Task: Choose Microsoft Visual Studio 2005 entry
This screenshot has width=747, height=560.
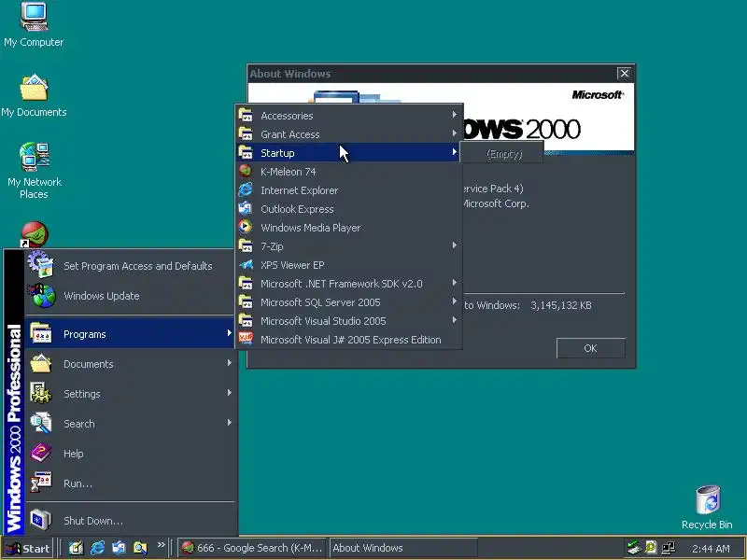Action: (348, 320)
